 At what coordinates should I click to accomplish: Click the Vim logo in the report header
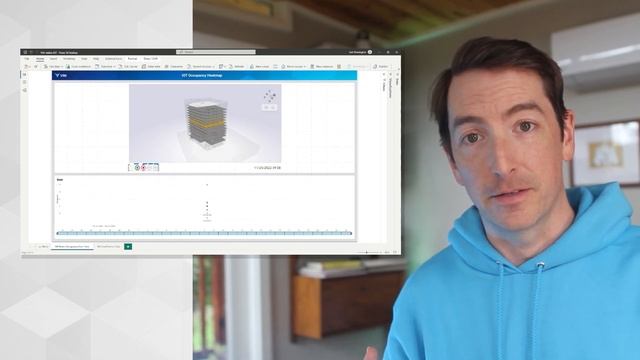pos(61,76)
